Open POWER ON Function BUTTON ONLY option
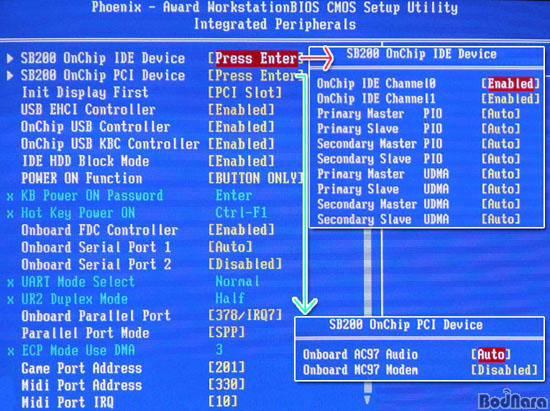550x411 pixels. [255, 178]
